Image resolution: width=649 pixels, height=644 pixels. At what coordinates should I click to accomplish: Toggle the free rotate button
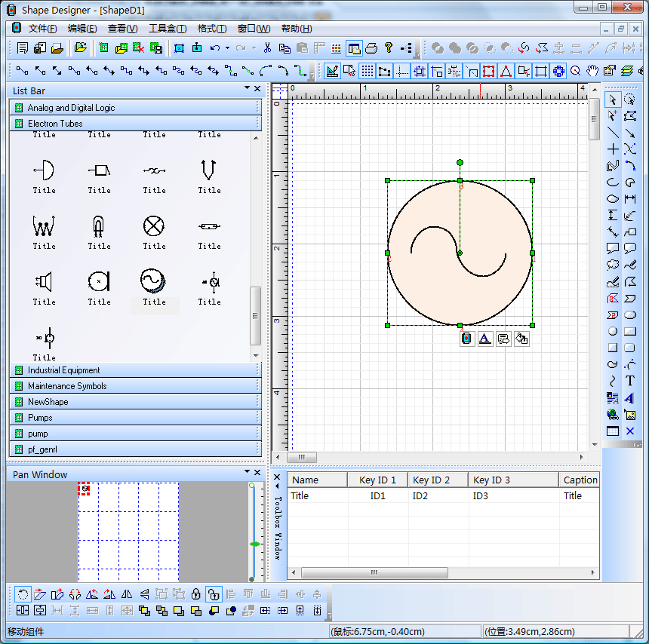coord(23,594)
